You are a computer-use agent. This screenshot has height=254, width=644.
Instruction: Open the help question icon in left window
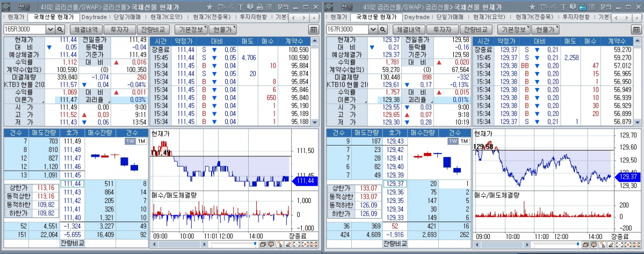pos(250,7)
